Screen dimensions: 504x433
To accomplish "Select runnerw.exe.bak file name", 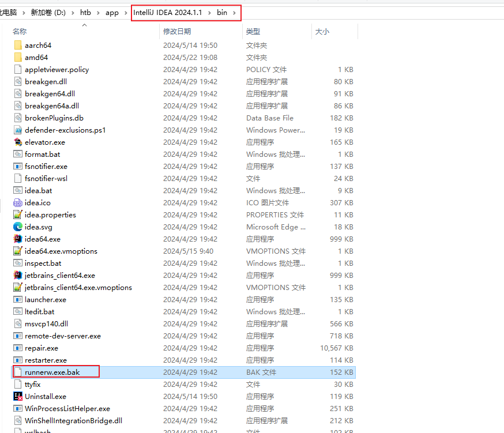I will (x=52, y=372).
